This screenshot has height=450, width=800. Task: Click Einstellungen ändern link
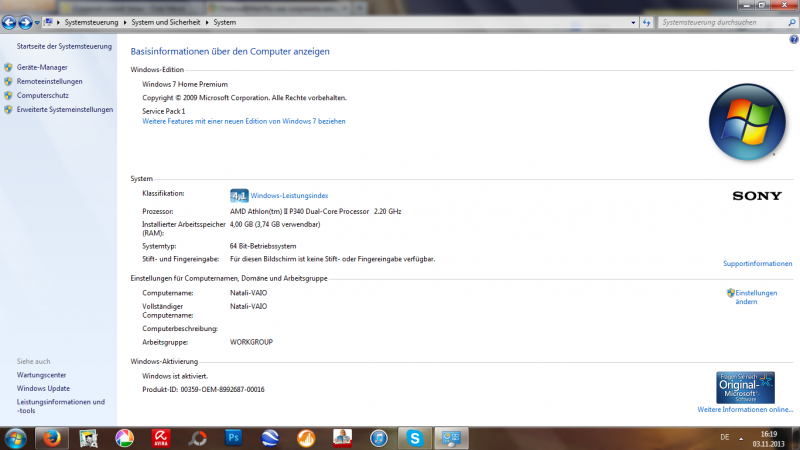756,297
